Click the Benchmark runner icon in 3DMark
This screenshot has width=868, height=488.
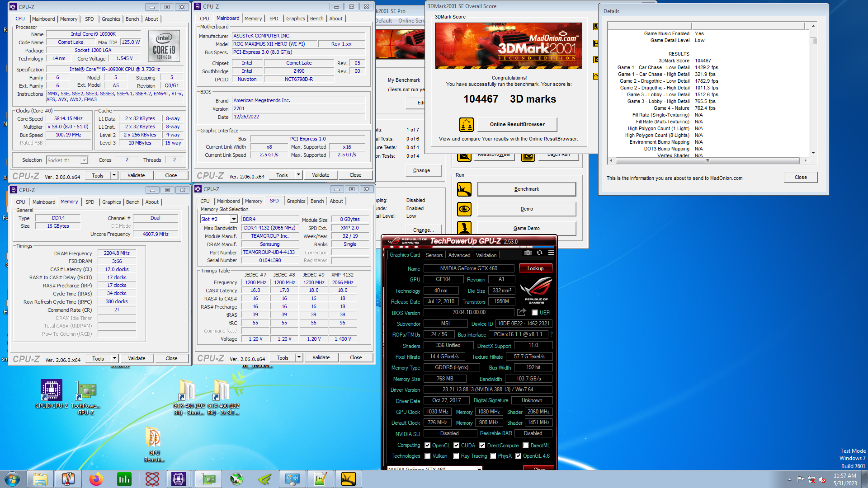pyautogui.click(x=464, y=189)
